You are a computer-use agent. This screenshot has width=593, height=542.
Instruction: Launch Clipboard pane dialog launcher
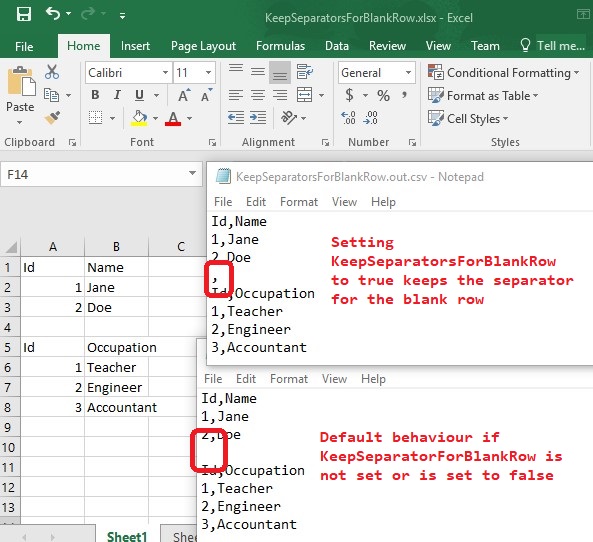72,142
